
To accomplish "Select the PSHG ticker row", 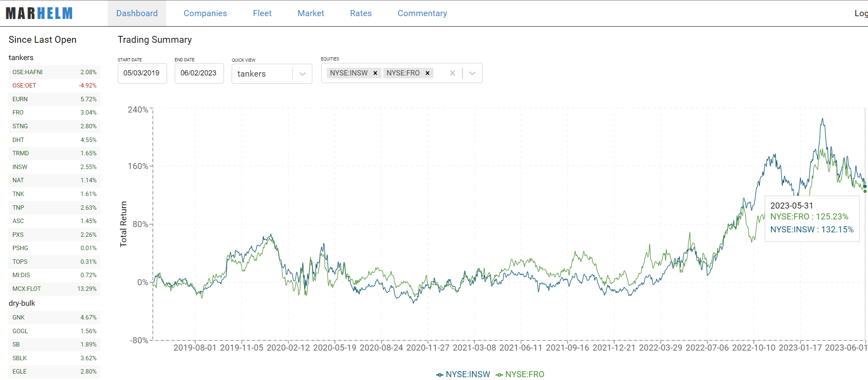I will [54, 248].
